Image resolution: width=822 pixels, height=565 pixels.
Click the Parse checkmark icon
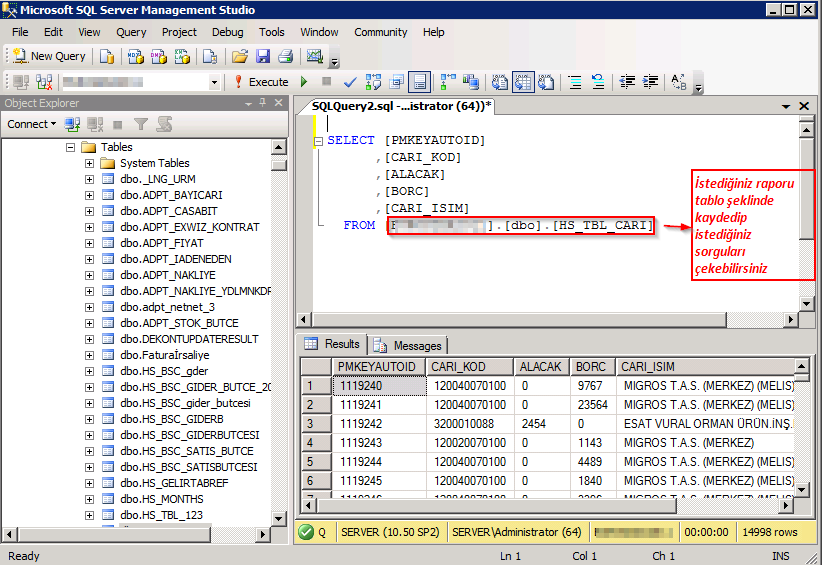(350, 82)
